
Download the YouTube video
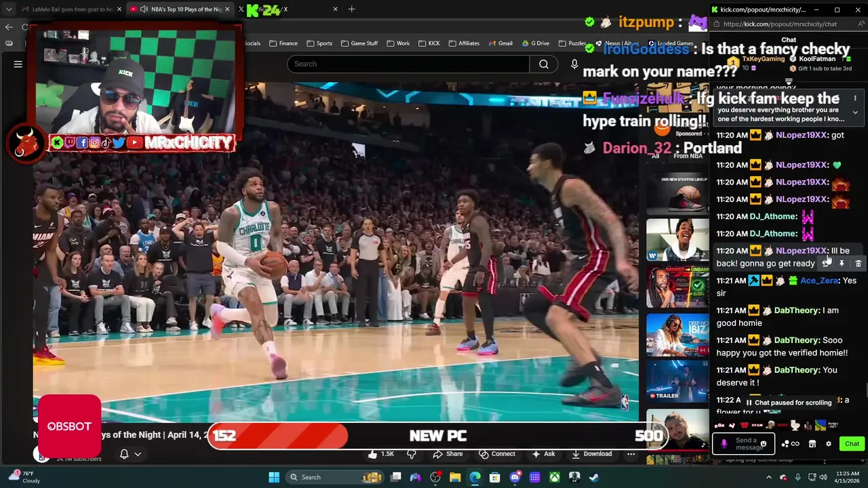[591, 454]
